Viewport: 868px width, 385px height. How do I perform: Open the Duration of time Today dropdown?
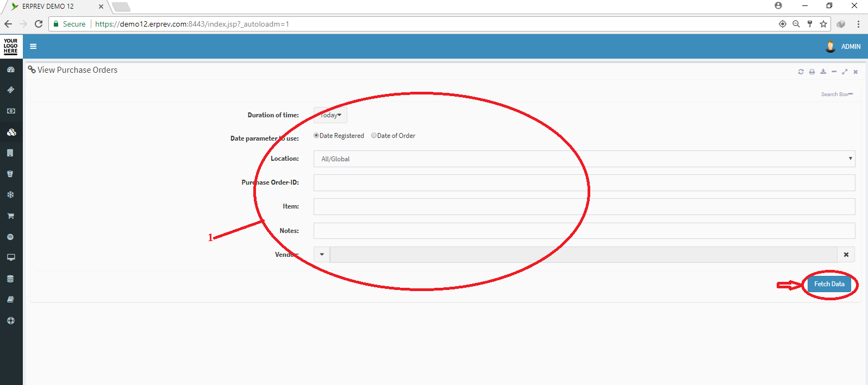(x=330, y=115)
